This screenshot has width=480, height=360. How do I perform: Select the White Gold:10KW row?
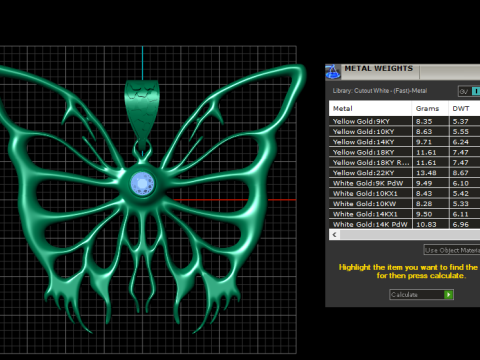405,204
